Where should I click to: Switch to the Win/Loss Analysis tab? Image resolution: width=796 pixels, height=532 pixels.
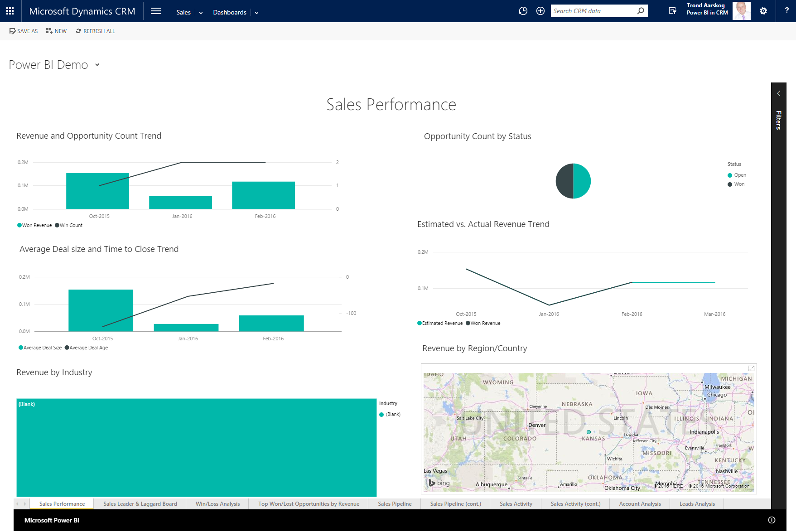coord(217,504)
